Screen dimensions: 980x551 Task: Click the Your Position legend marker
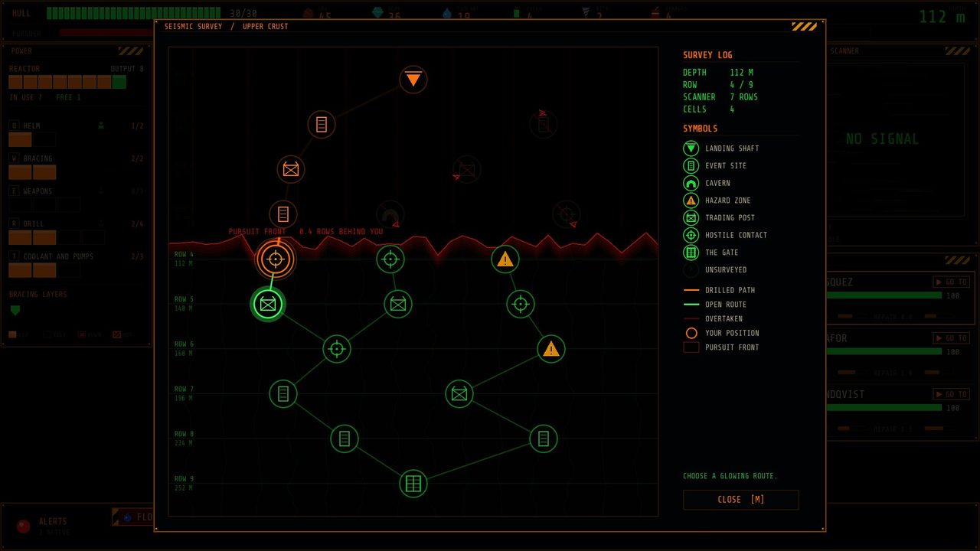[x=691, y=333]
